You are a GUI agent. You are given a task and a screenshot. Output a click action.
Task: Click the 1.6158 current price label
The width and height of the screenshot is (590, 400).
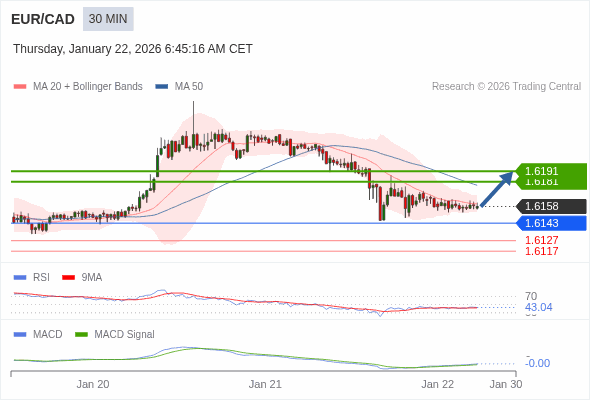pyautogui.click(x=551, y=206)
